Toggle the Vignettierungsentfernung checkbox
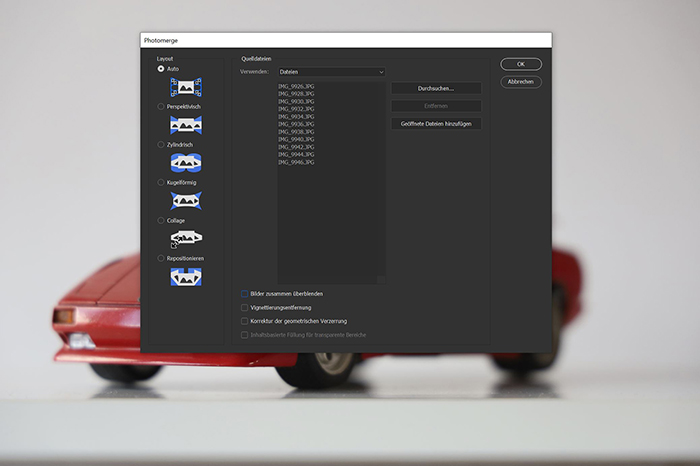The height and width of the screenshot is (466, 700). (245, 308)
